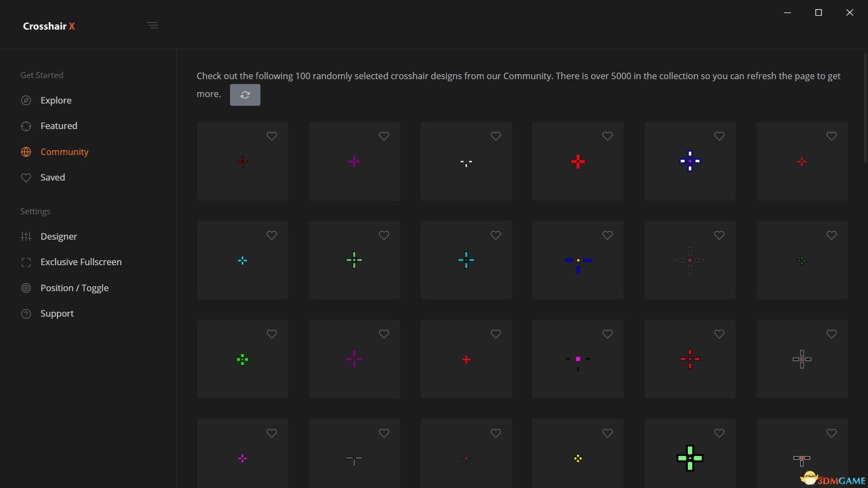This screenshot has height=488, width=868.
Task: Select the blue T-shape yellow dot crosshair
Action: (x=578, y=261)
